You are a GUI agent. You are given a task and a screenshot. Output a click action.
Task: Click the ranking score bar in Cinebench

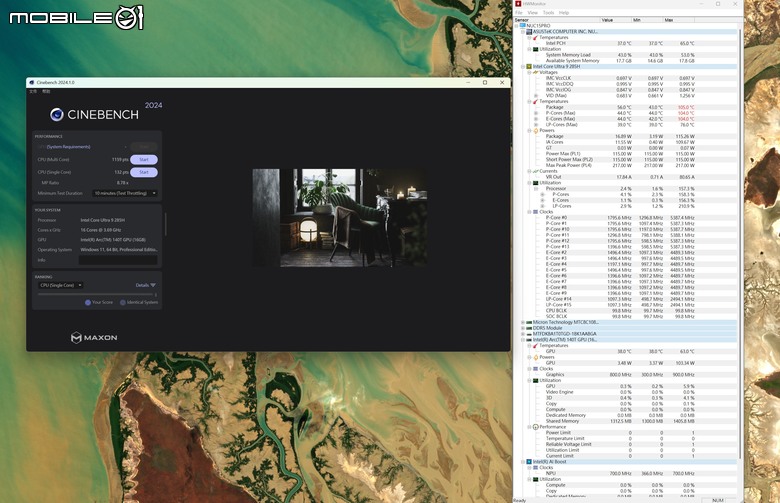tap(97, 295)
